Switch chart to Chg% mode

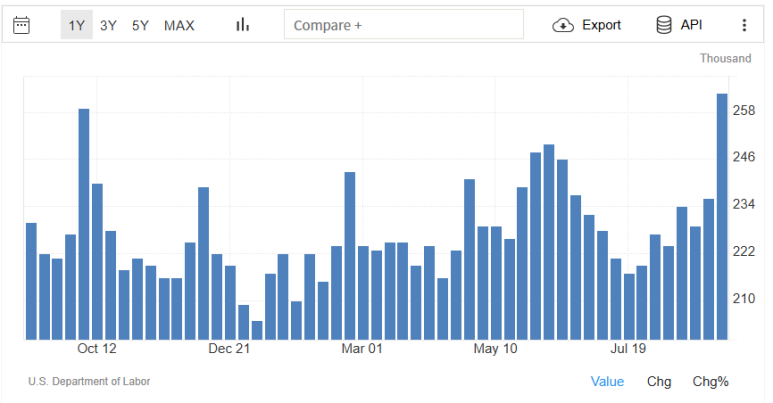[710, 381]
